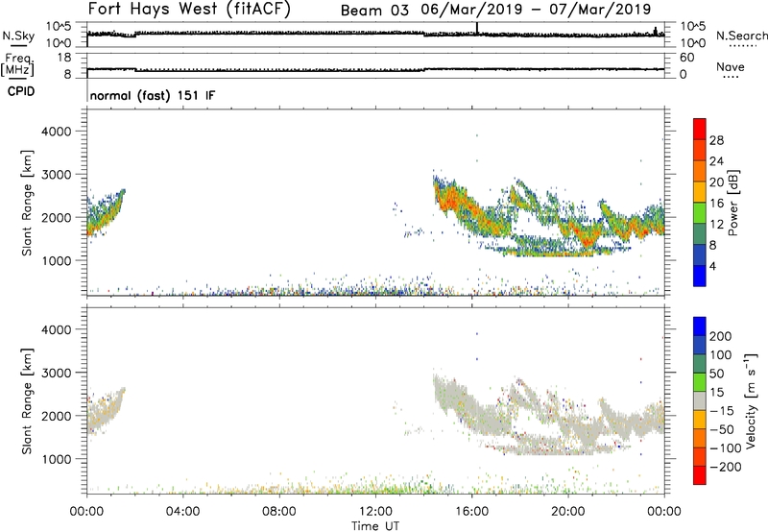Pick the light green 12–16 dB power colorbar segment

(700, 212)
